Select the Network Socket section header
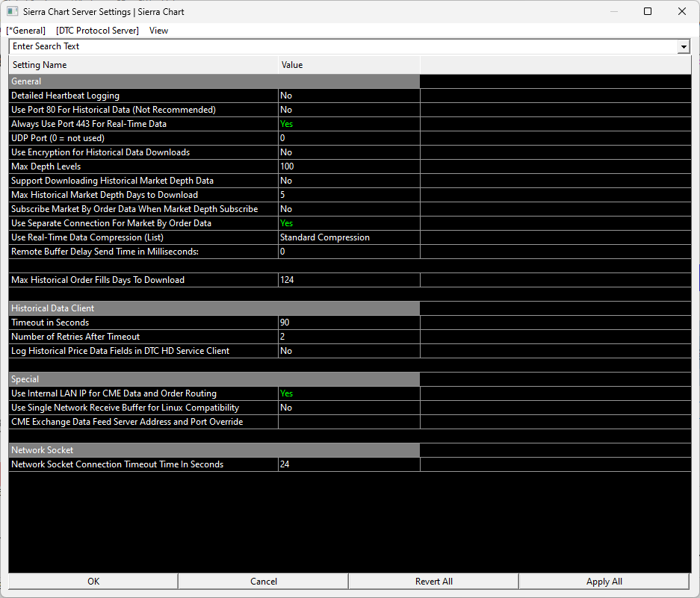This screenshot has height=598, width=700. (x=214, y=450)
